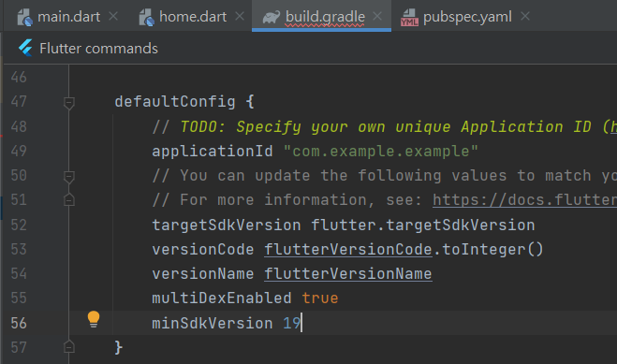
Task: Click the flutterVersionCode reference
Action: 348,249
